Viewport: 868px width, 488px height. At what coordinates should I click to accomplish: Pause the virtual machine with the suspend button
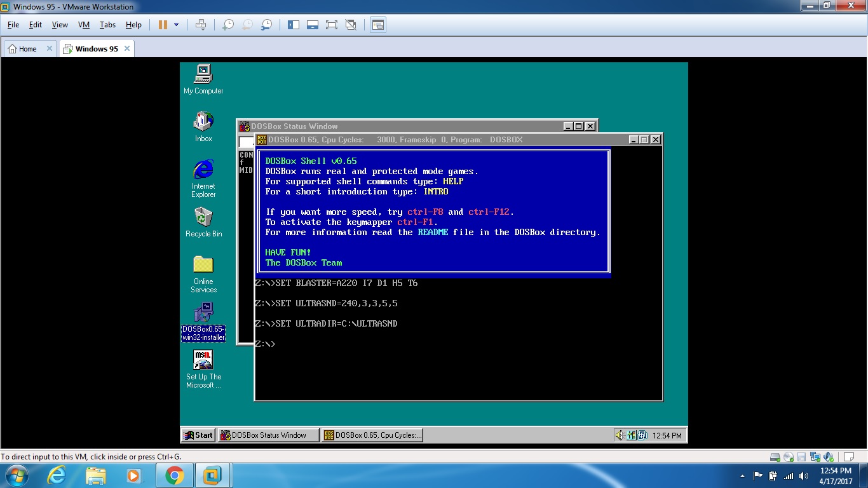click(163, 25)
